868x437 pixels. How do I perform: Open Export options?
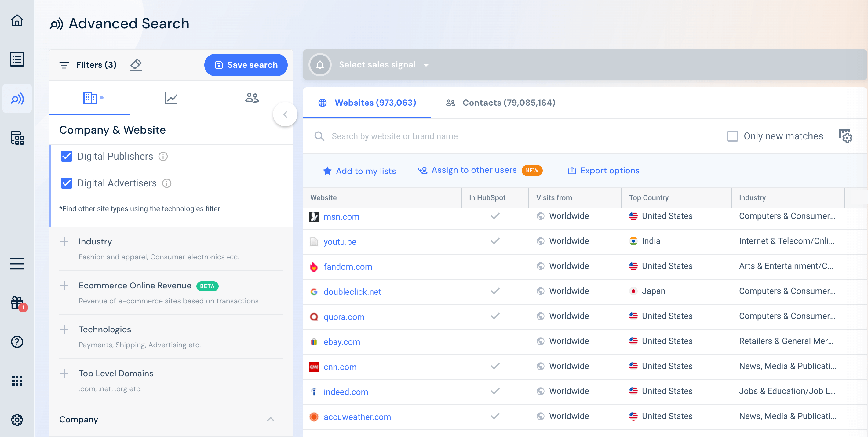pos(604,171)
